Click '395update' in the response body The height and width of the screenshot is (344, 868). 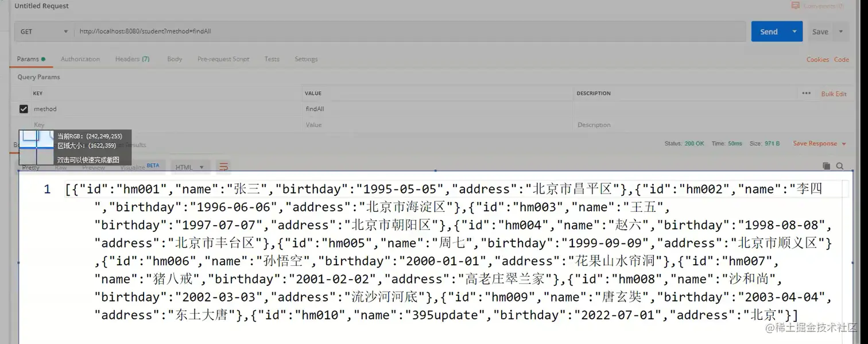[x=445, y=315]
